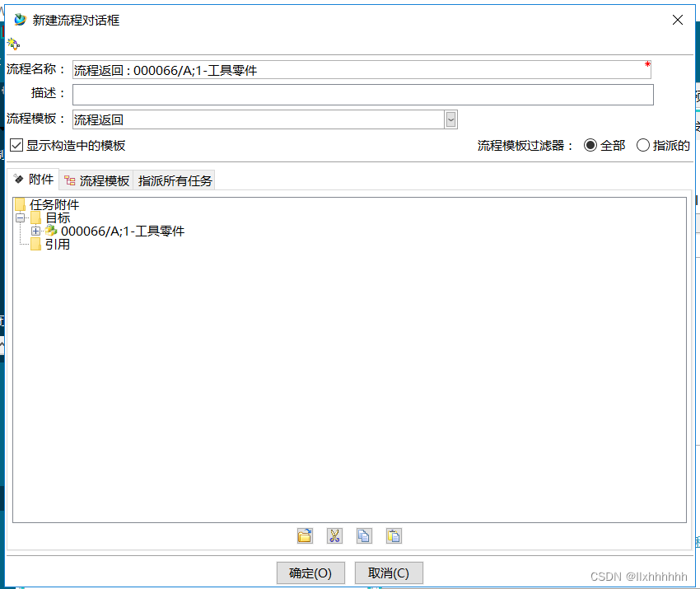
Task: Click the 描述 input field
Action: pos(363,95)
